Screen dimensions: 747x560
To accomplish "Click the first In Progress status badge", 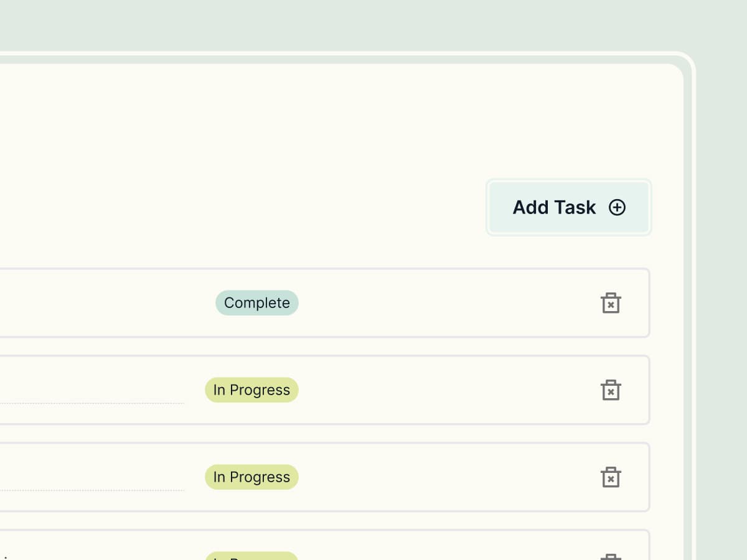I will point(251,390).
